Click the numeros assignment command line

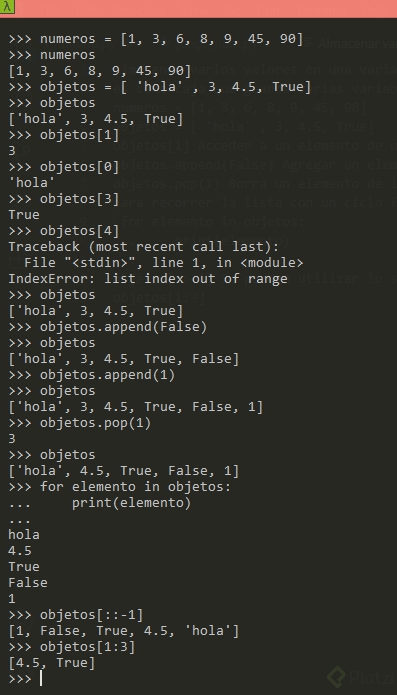click(156, 39)
